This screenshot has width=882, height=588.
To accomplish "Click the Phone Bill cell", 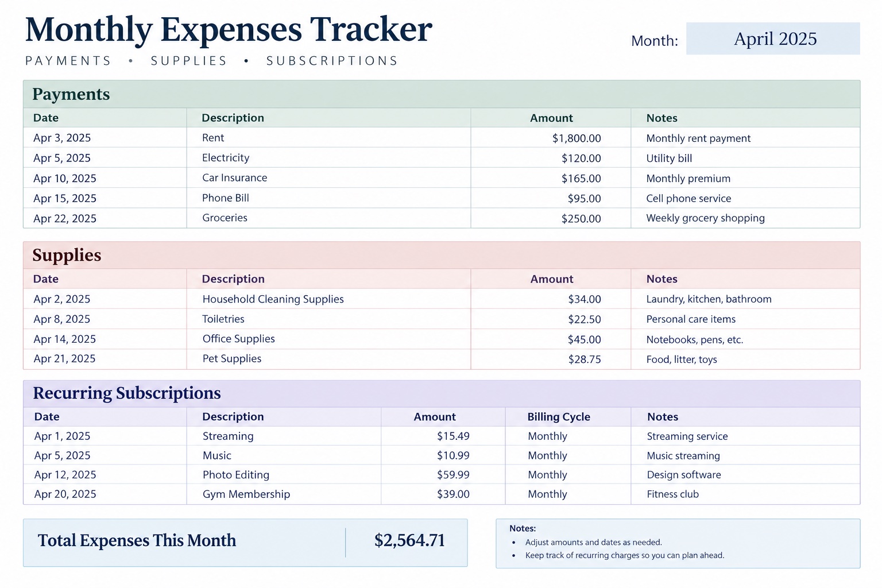I will (328, 198).
